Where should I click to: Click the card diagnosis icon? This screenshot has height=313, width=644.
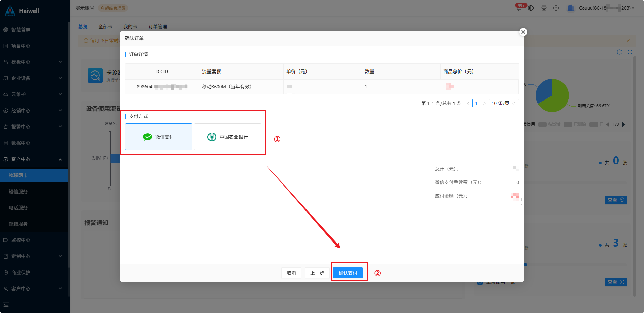95,76
